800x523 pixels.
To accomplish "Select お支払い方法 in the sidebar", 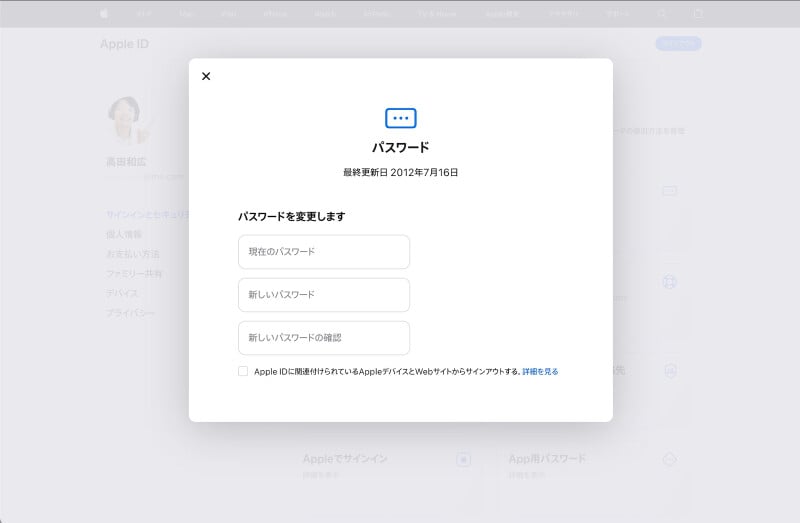I will (x=133, y=254).
